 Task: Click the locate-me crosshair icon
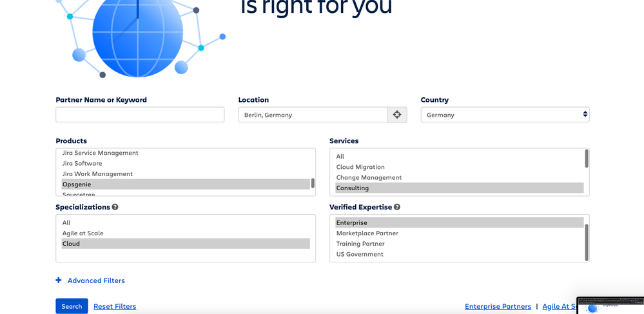pyautogui.click(x=396, y=115)
